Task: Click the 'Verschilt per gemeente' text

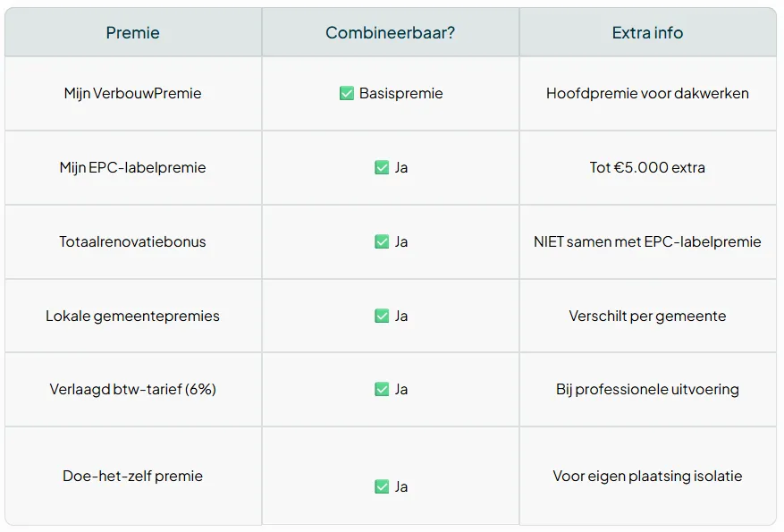Action: [647, 316]
